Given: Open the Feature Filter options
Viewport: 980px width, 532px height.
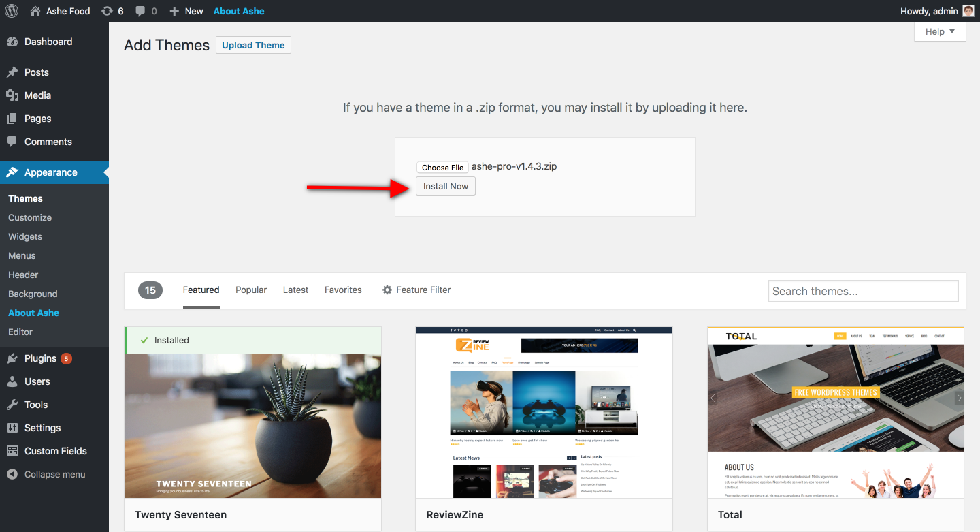Looking at the screenshot, I should [416, 290].
